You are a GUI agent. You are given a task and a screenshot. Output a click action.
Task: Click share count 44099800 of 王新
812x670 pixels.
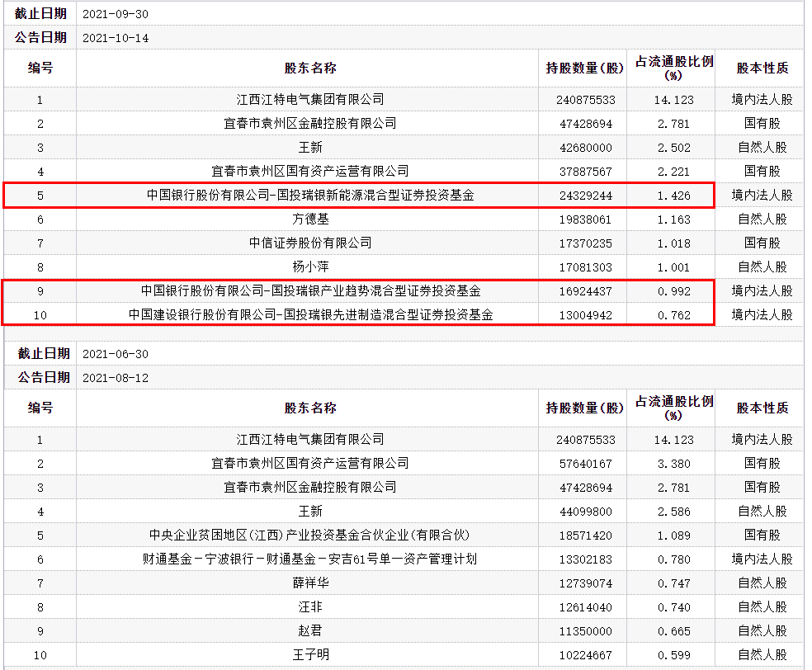586,512
